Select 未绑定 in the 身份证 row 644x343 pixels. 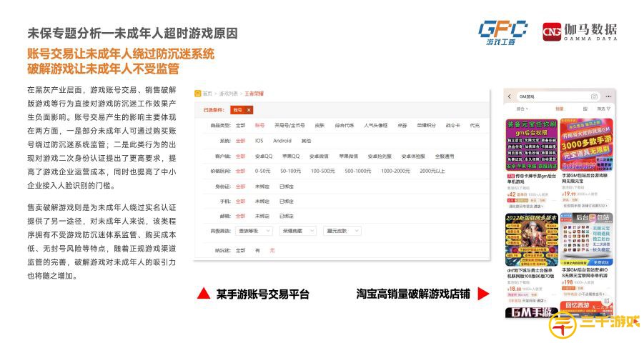point(262,187)
